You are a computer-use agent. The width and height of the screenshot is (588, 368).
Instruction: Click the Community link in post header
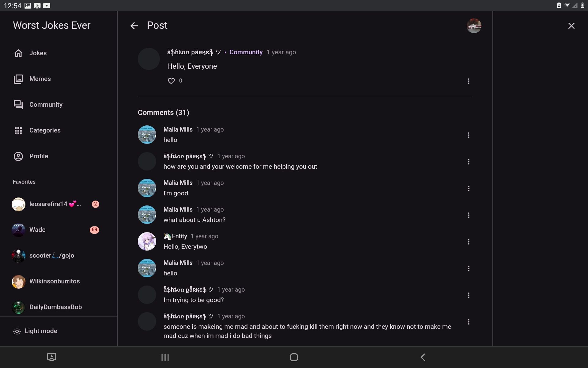click(246, 52)
